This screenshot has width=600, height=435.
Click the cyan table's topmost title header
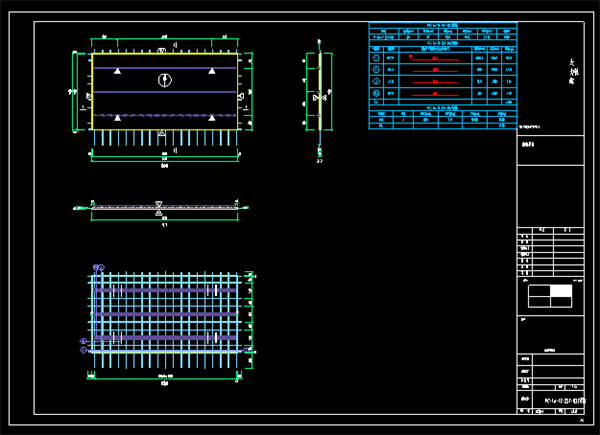(442, 25)
